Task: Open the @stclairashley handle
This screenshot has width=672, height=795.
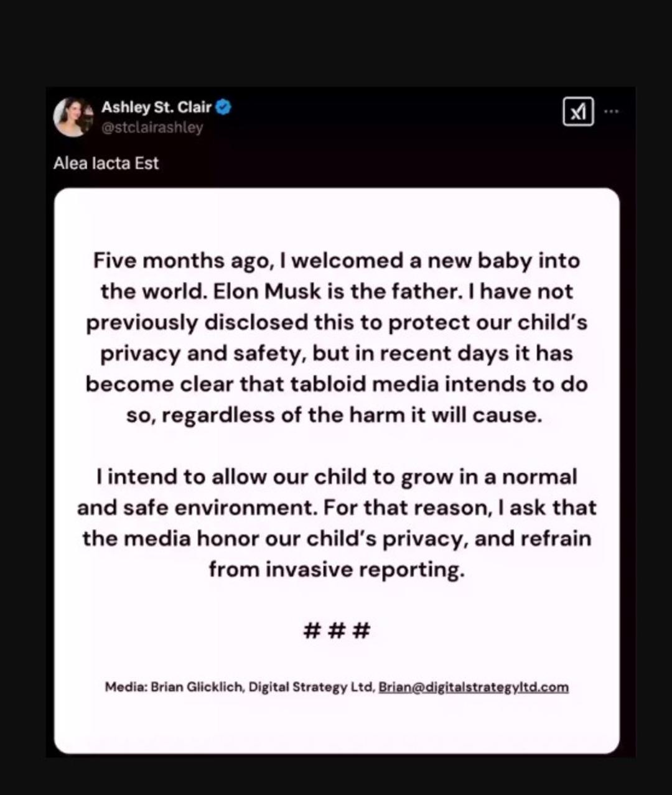Action: [x=152, y=128]
